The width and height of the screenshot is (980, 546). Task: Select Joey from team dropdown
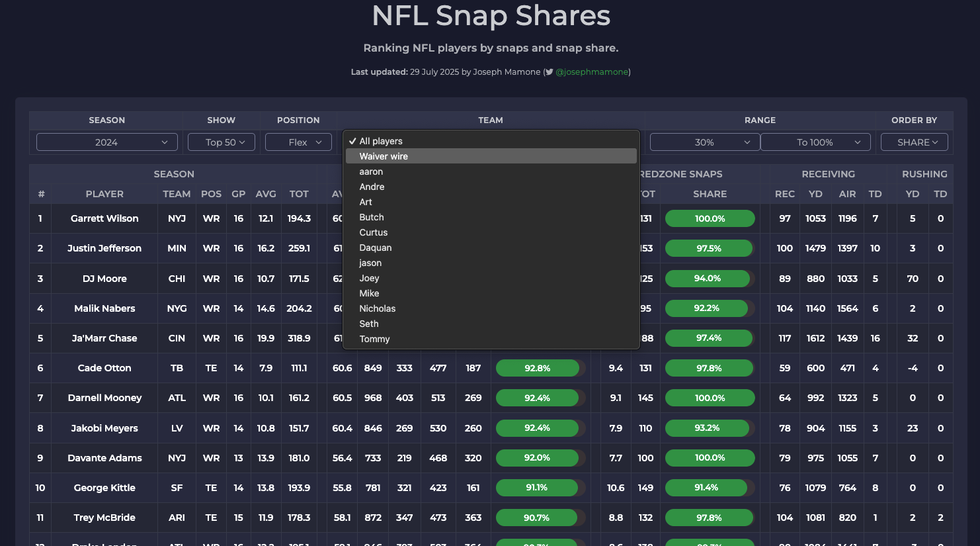pos(491,278)
